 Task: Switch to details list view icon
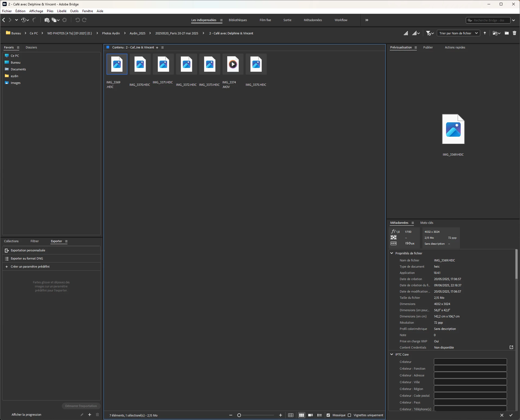tap(320, 415)
